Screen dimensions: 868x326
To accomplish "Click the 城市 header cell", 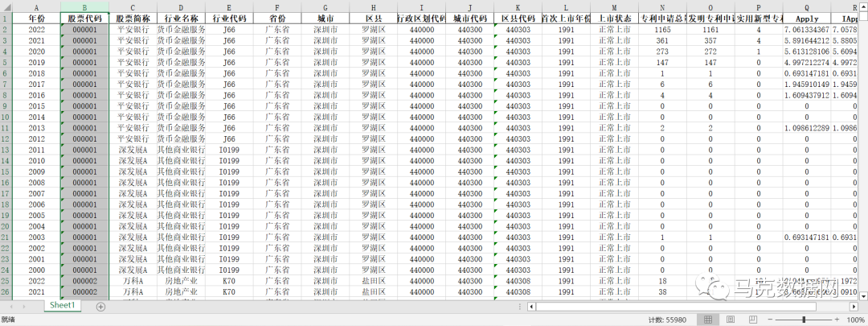I will (325, 18).
